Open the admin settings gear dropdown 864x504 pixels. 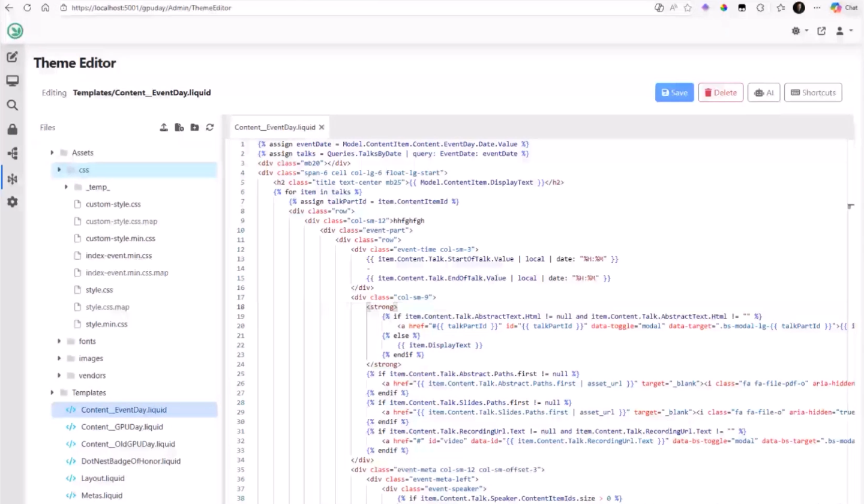click(800, 31)
